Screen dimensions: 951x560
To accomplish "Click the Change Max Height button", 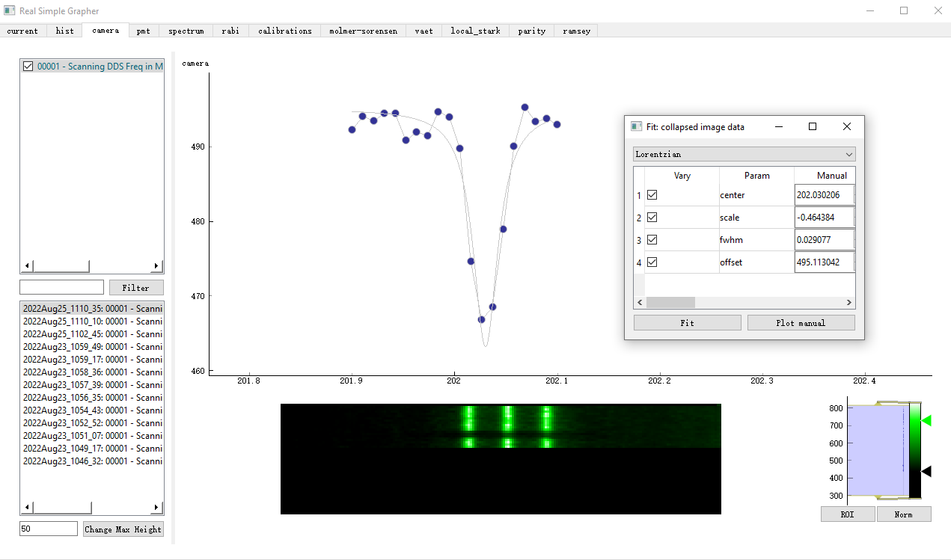I will (123, 529).
